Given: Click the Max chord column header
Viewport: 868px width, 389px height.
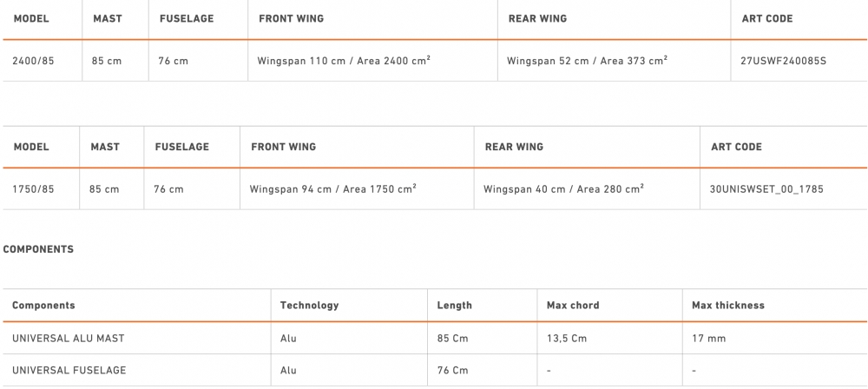Looking at the screenshot, I should click(573, 306).
